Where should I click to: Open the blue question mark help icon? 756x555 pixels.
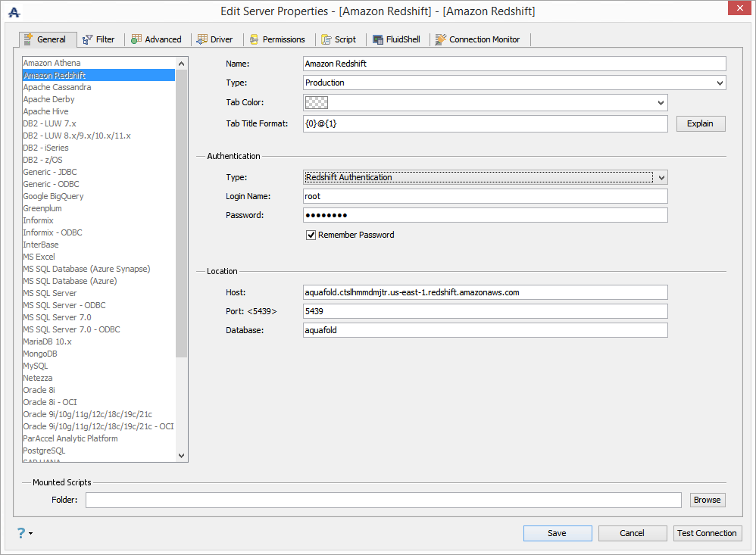21,533
